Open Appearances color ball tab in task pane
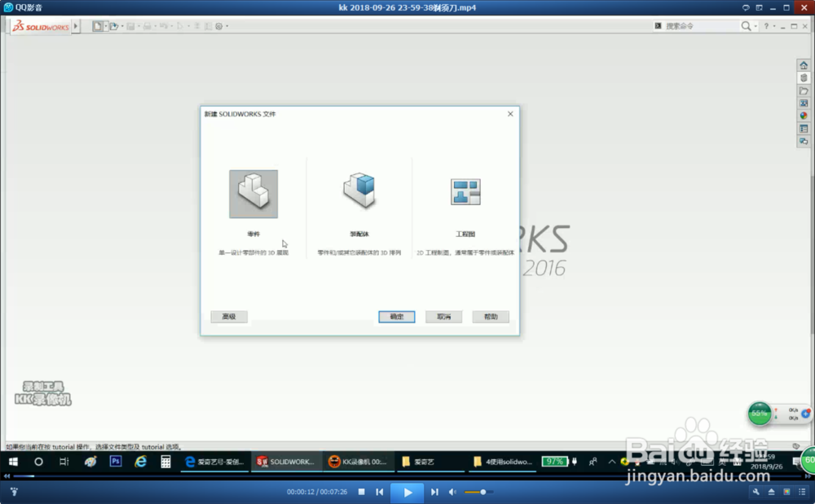Viewport: 815px width, 504px height. tap(804, 116)
